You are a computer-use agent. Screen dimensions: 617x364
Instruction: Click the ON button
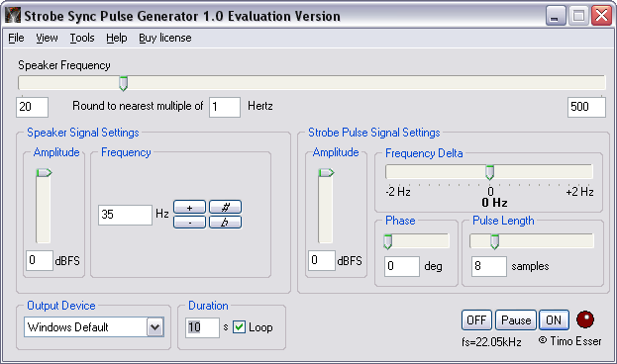point(554,320)
